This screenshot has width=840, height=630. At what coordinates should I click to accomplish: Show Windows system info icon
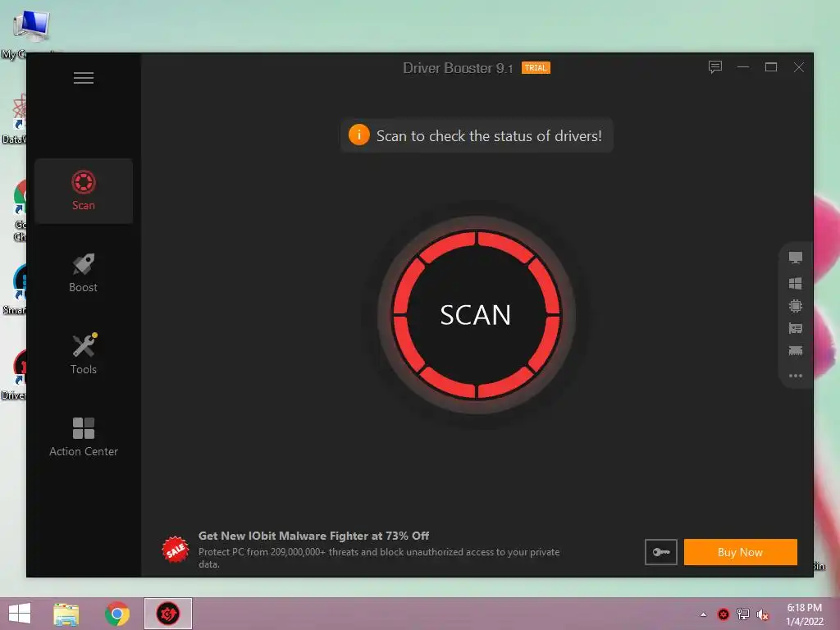(796, 283)
